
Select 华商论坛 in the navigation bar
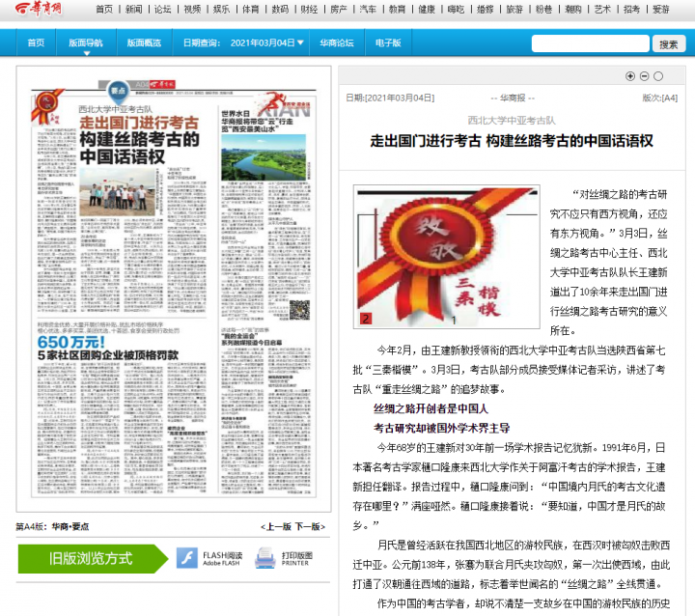coord(337,43)
